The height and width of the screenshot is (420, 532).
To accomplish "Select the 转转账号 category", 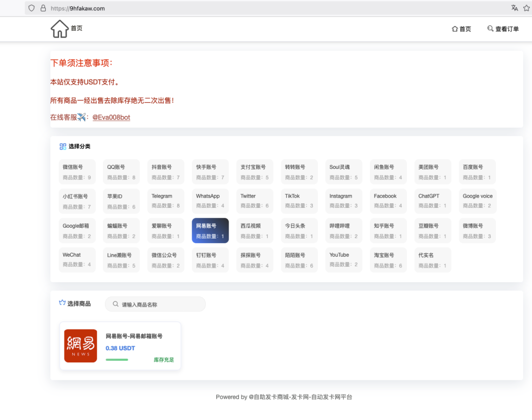I will (x=299, y=172).
